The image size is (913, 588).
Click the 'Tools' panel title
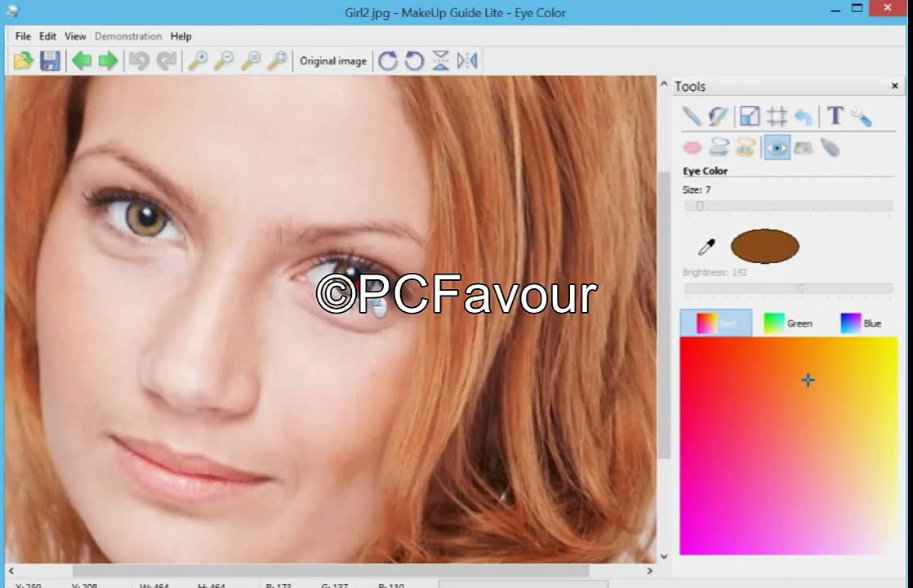click(690, 87)
